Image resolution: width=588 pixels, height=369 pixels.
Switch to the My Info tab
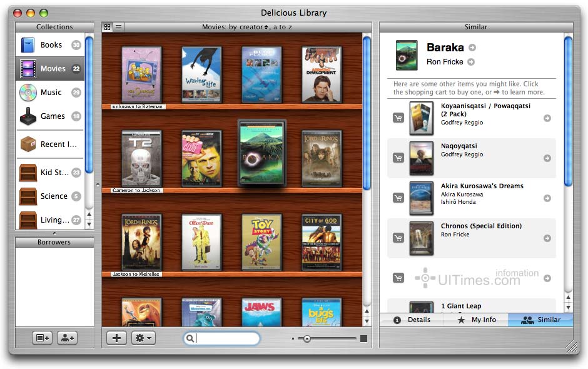click(476, 320)
